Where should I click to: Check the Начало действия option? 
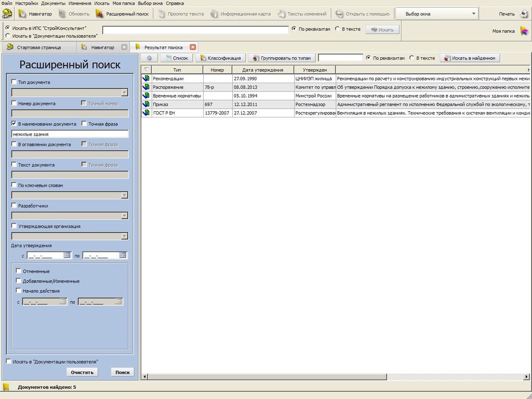point(19,290)
